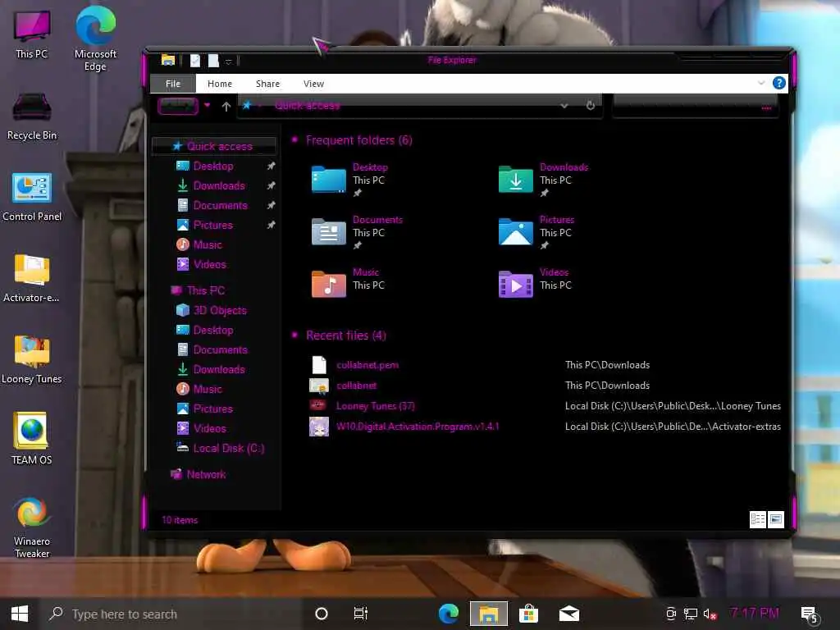This screenshot has width=840, height=630.
Task: Expand the ribbon with chevron arrow
Action: [760, 83]
